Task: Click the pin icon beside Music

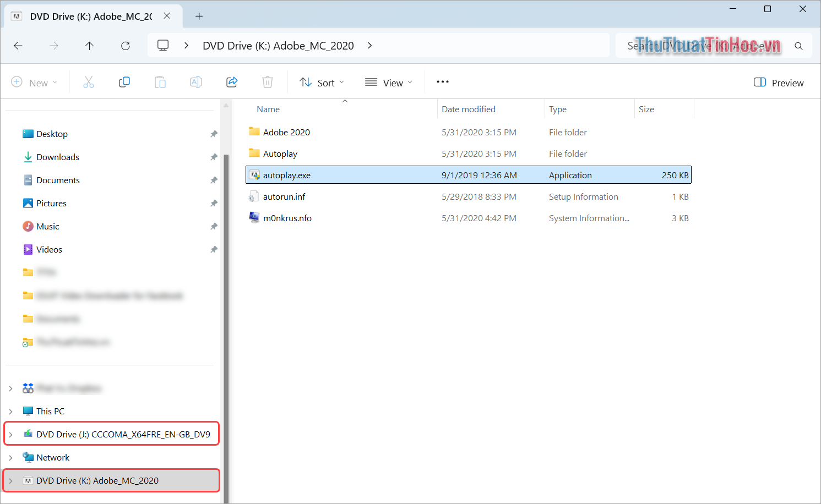Action: [x=214, y=226]
